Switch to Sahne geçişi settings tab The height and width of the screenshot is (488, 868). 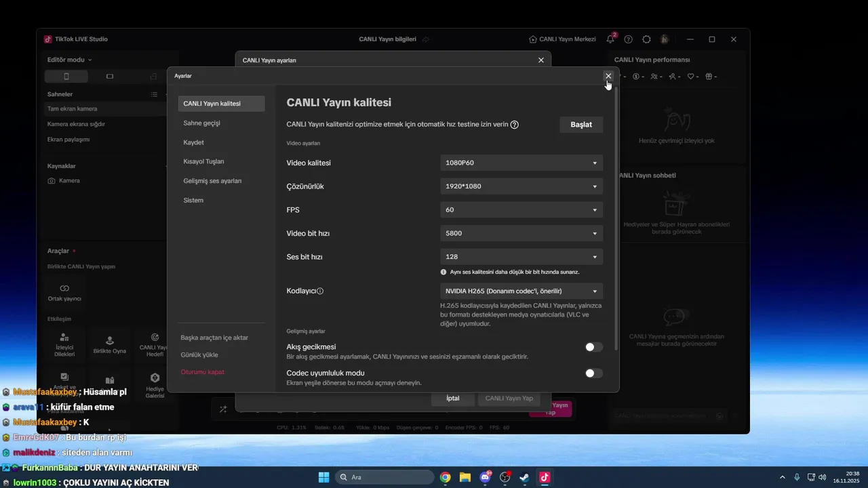coord(221,123)
